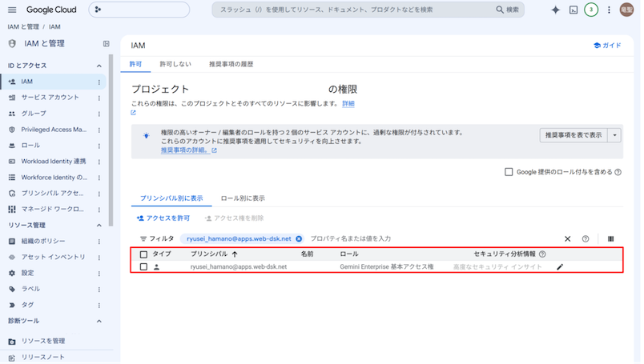Screen dimensions: 644x364
Task: Open the Gemini sparkle assistant icon
Action: coord(555,10)
